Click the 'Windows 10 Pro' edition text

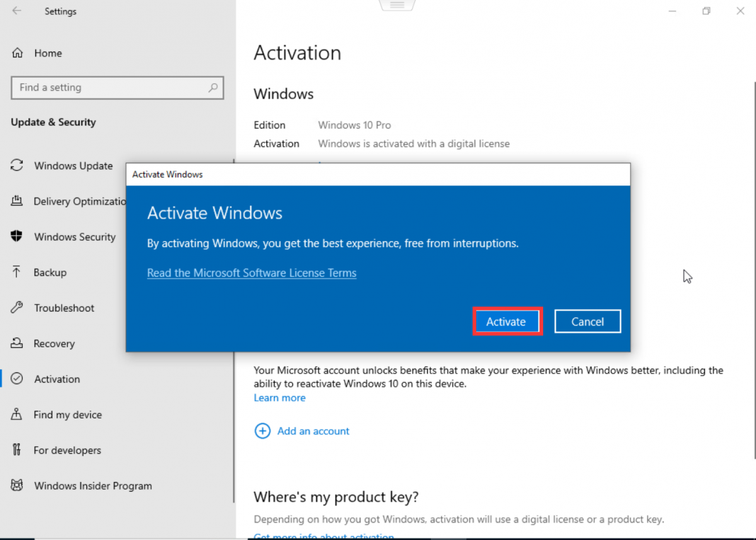(355, 125)
